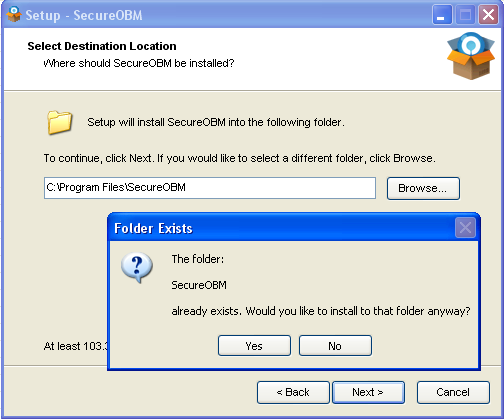
Task: Click the Setup - SecureOBM window title text
Action: click(x=84, y=15)
